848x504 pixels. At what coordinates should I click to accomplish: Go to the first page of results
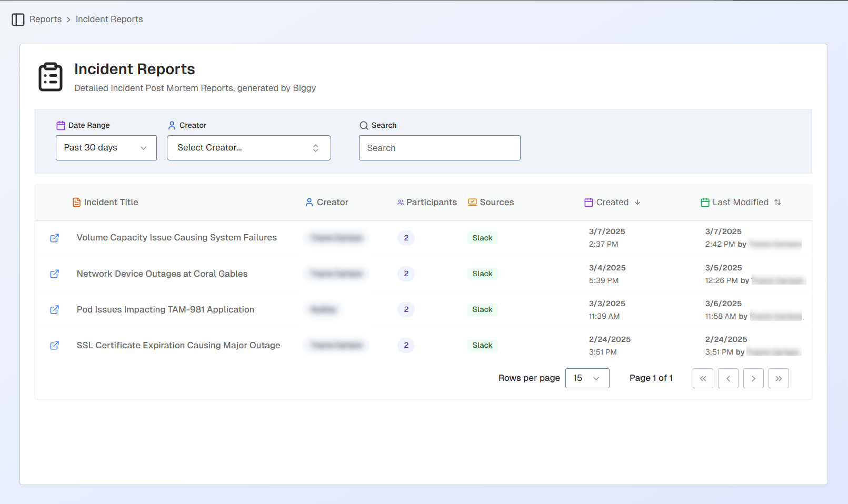click(703, 378)
